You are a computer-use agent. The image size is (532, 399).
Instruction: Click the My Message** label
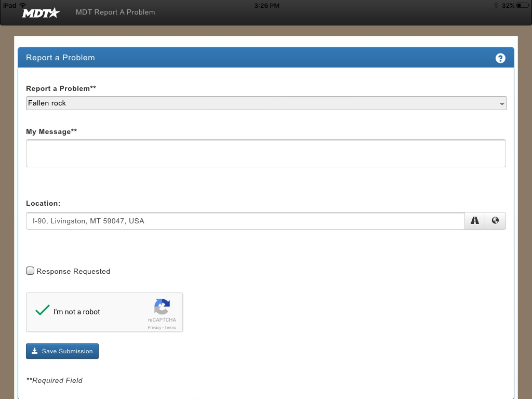(x=51, y=131)
